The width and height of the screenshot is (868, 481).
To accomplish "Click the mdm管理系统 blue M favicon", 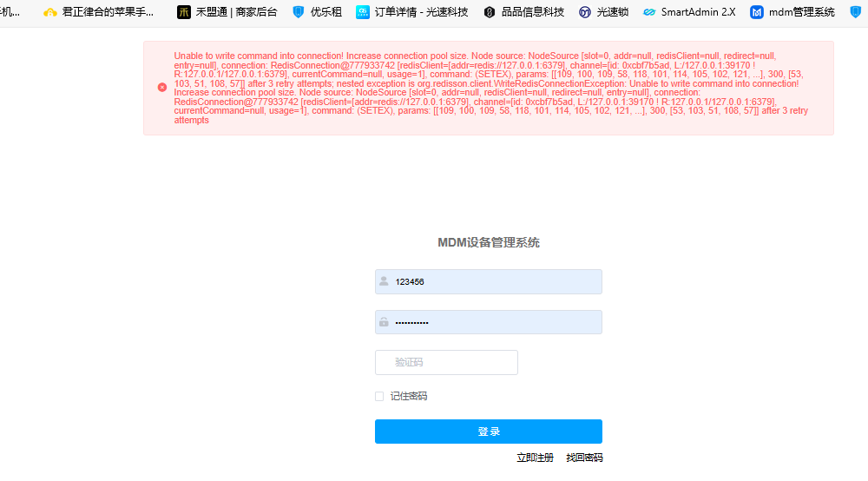I will click(x=757, y=12).
